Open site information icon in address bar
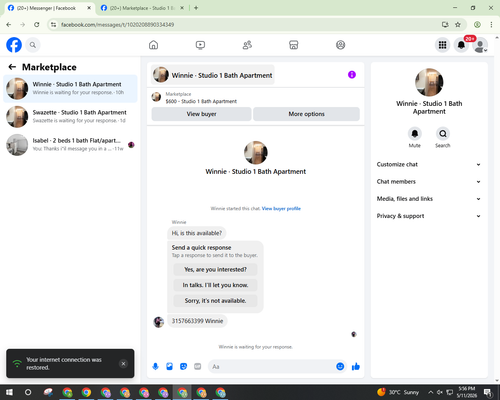500x400 pixels. [x=54, y=24]
